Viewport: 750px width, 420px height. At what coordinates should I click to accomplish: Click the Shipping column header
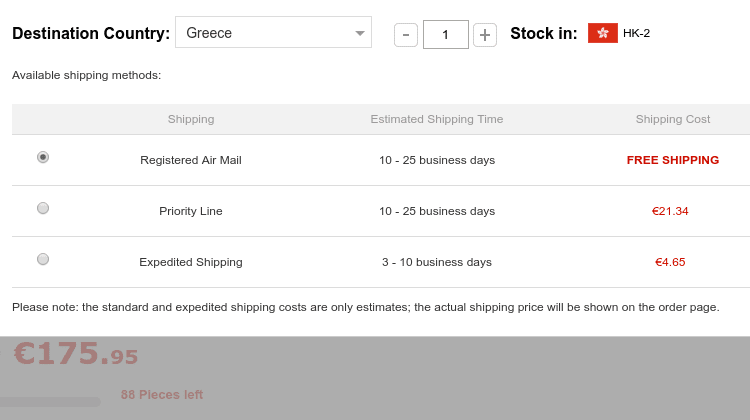tap(191, 119)
